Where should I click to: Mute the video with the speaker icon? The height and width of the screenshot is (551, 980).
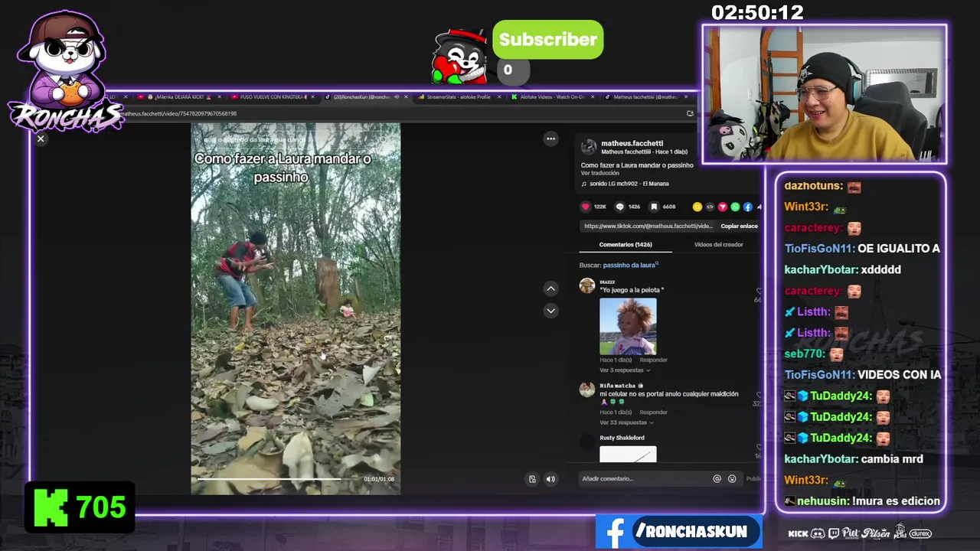550,479
